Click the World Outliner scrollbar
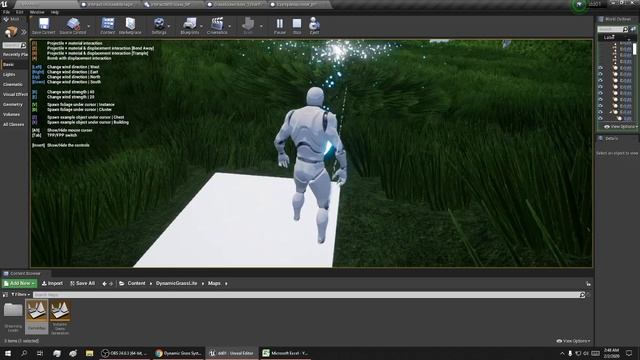 (635, 49)
